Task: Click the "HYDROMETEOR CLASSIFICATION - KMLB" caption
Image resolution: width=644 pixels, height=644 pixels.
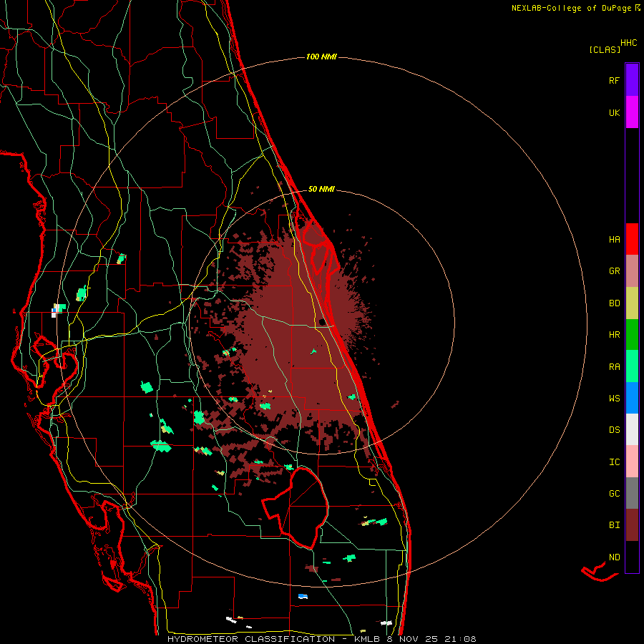Action: [x=273, y=639]
